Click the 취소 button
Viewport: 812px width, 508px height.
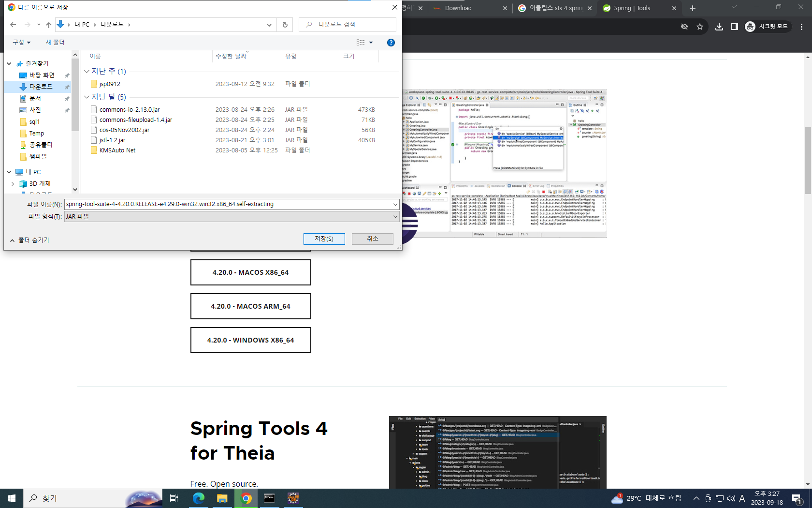372,239
